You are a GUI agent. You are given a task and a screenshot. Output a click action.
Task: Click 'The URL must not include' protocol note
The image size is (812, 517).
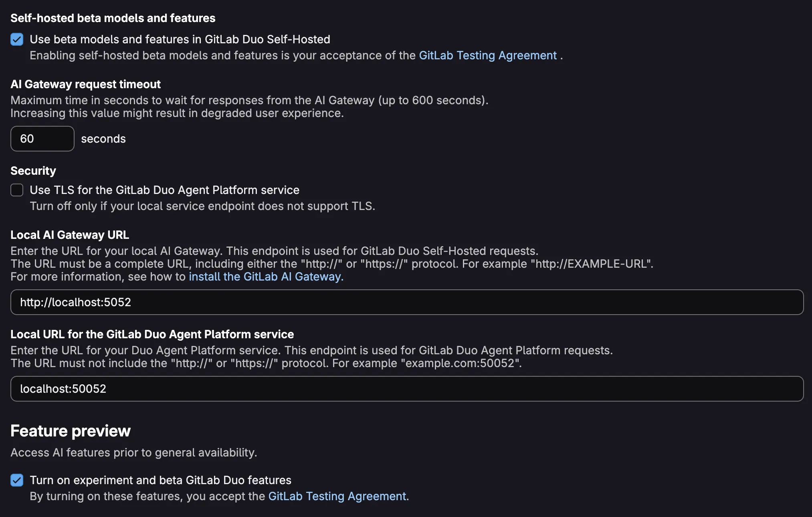pos(266,363)
